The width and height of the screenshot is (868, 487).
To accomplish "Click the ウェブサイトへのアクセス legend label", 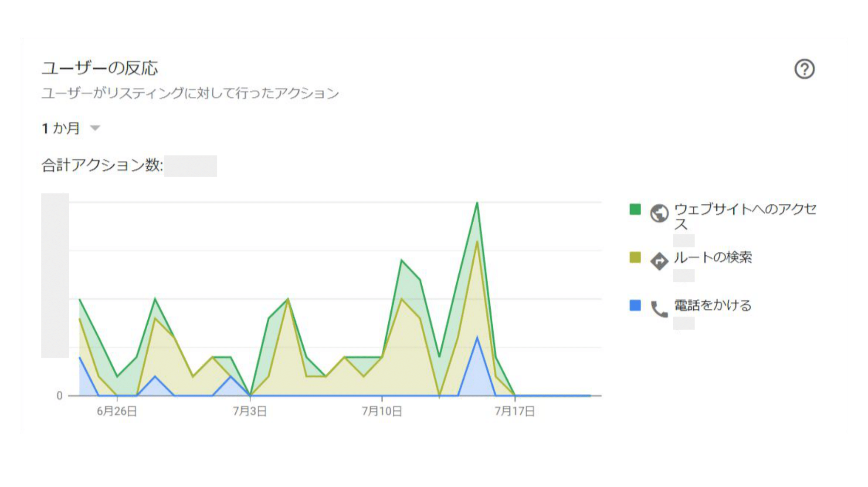I will [745, 216].
